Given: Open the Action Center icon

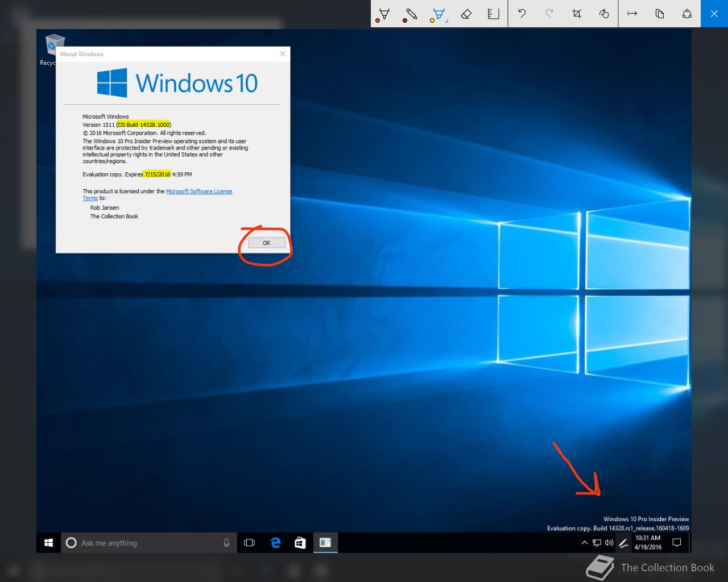Looking at the screenshot, I should coord(677,543).
